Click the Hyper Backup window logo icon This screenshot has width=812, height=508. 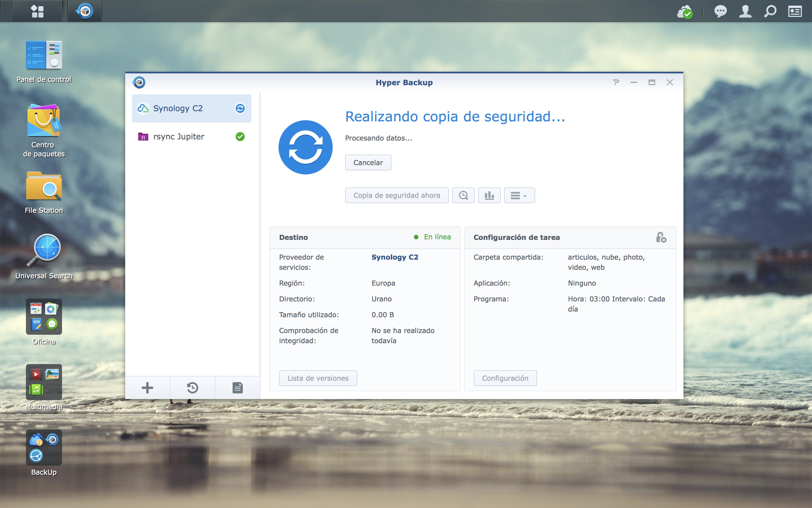pyautogui.click(x=139, y=82)
